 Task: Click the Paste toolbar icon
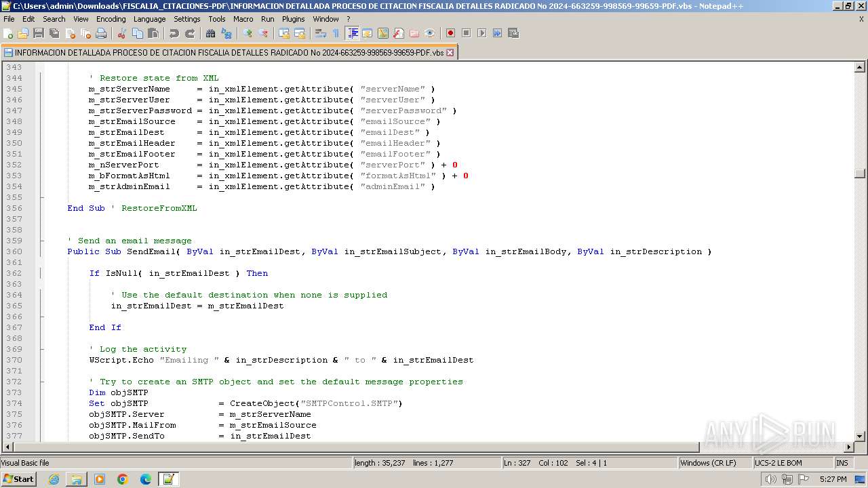coord(153,33)
